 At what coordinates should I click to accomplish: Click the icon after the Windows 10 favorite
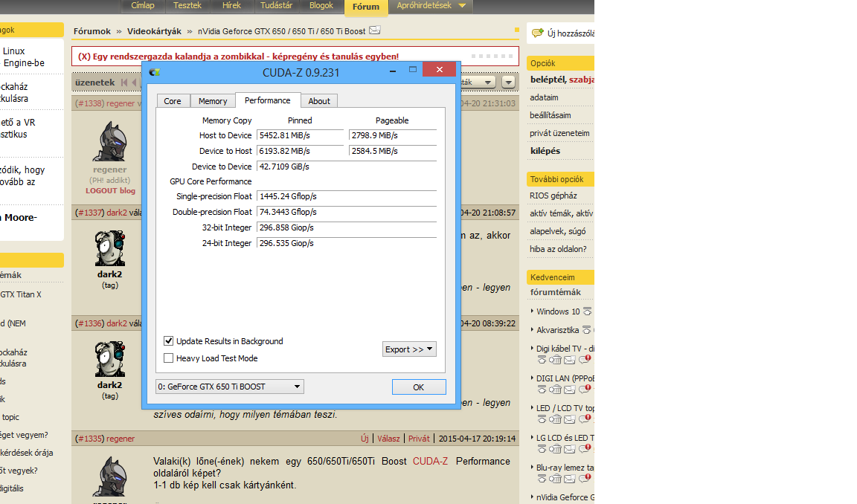[587, 311]
